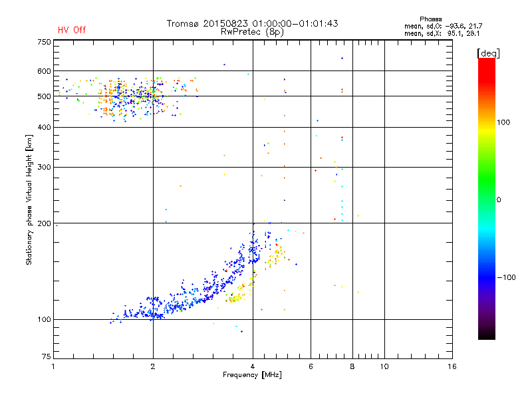Click the y-axis tick label '500'
The width and height of the screenshot is (532, 399).
44,96
